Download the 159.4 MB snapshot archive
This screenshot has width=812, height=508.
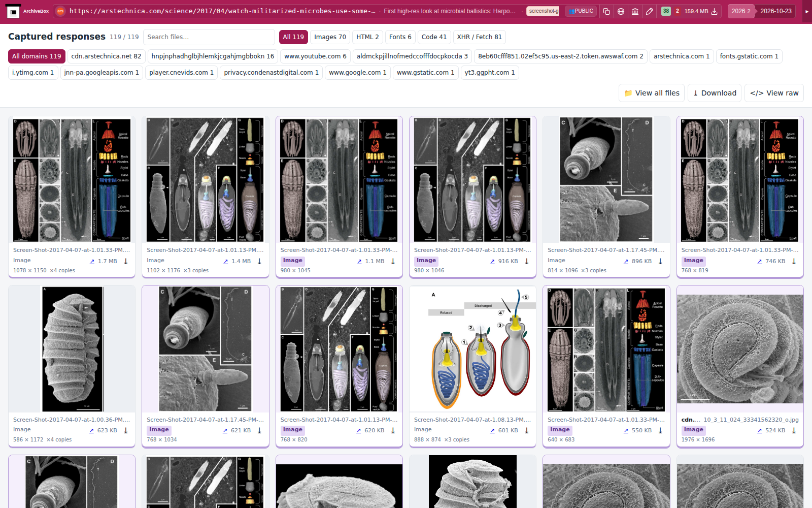coord(714,11)
